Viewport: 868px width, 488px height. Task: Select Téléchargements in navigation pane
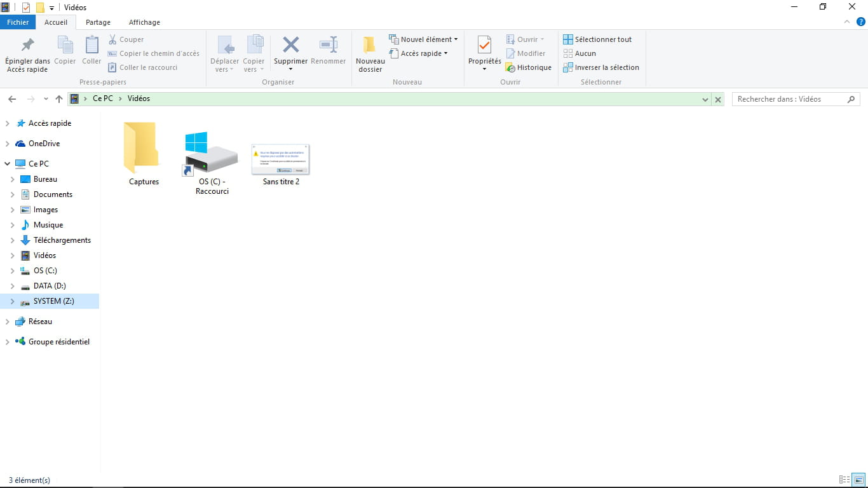coord(62,240)
